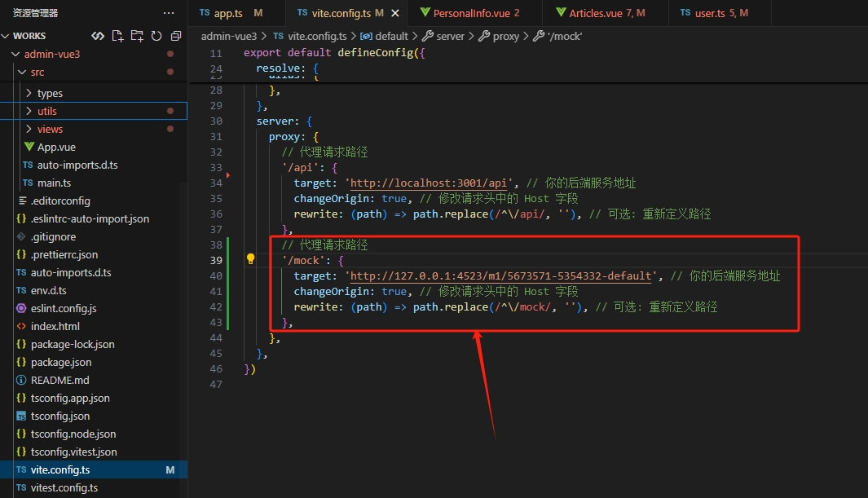868x498 pixels.
Task: Open package.json in the file tree
Action: pyautogui.click(x=61, y=362)
